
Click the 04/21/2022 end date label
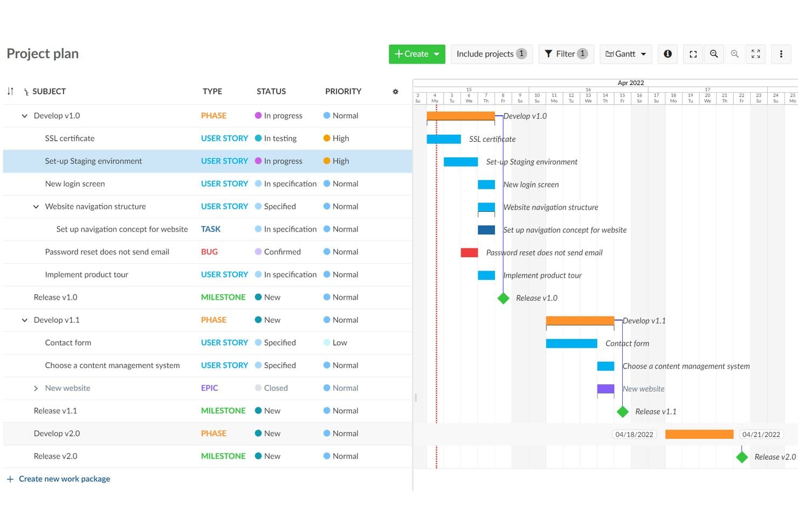point(761,434)
